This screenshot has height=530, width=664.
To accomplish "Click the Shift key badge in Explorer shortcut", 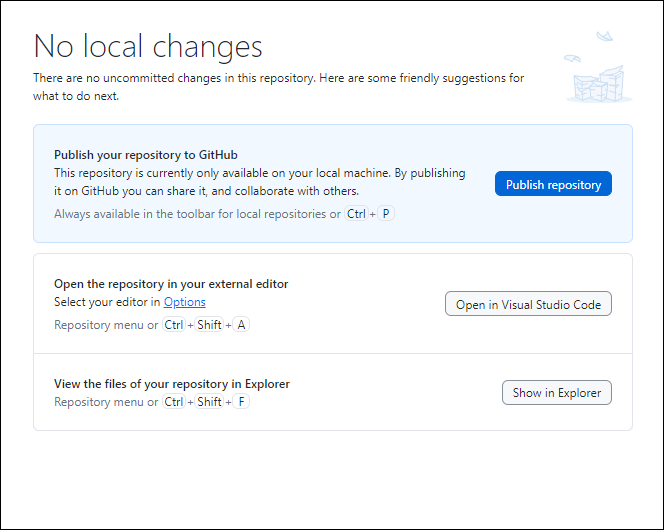I will (209, 402).
